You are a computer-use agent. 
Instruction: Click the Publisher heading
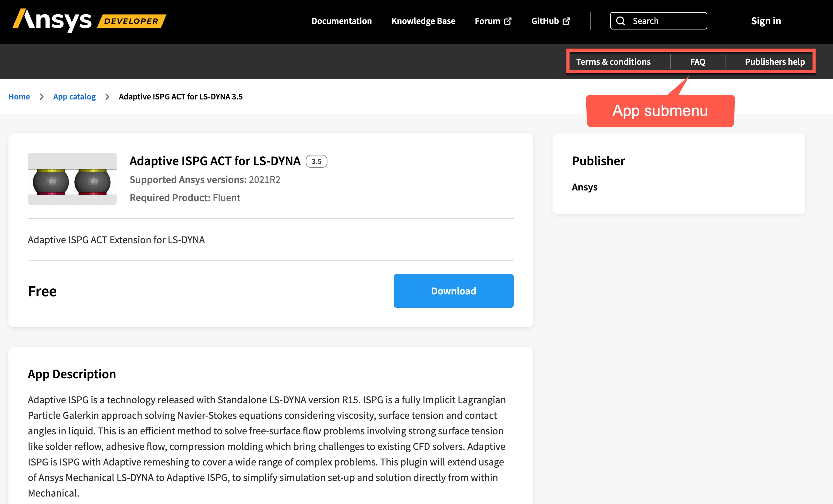pyautogui.click(x=599, y=161)
